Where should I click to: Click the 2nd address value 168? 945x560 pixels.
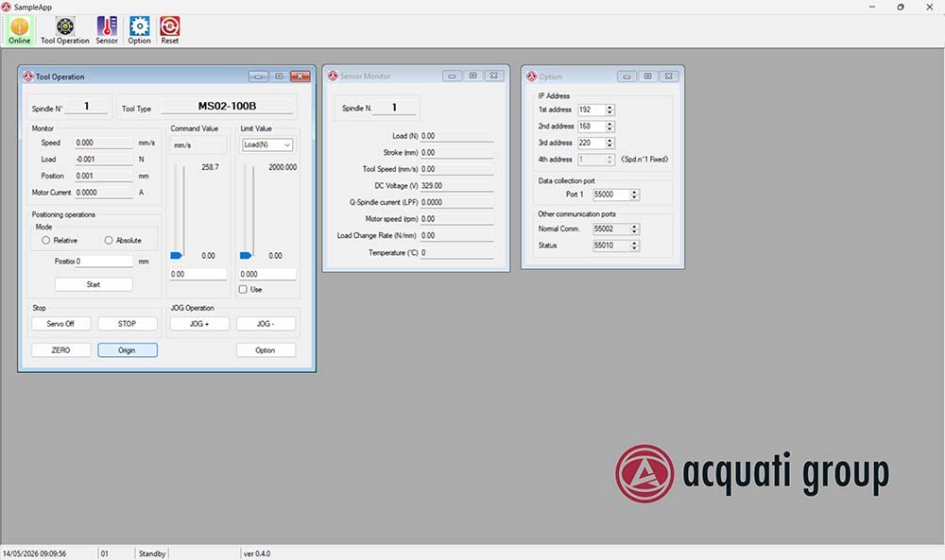(x=592, y=127)
